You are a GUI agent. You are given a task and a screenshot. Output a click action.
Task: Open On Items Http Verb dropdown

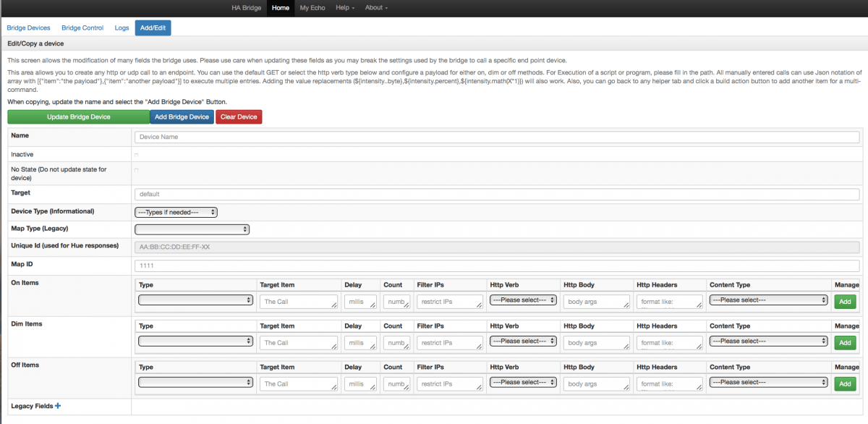point(523,300)
